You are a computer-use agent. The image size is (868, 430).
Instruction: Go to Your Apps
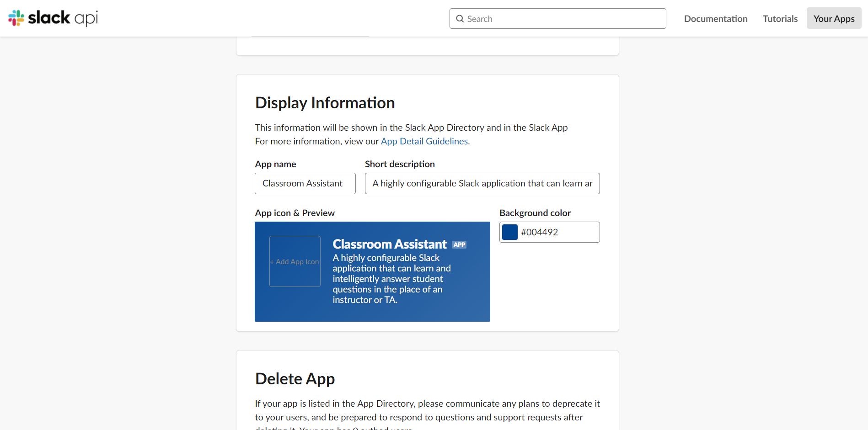[x=834, y=18]
